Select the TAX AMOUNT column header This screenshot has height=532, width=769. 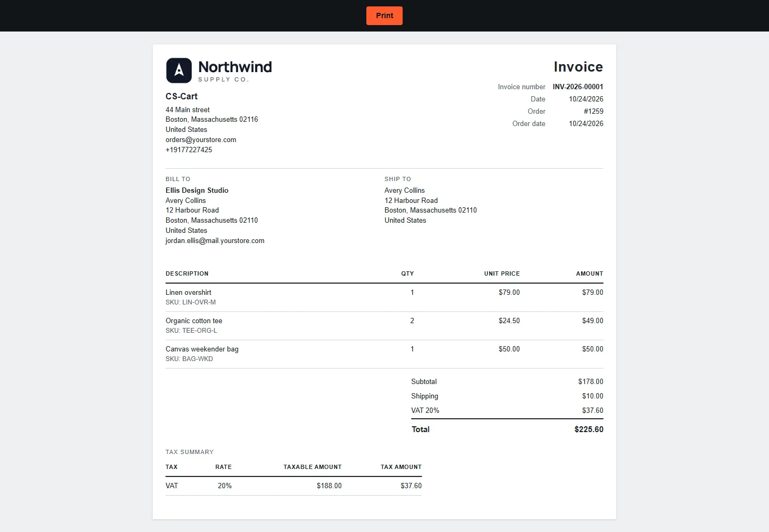click(401, 467)
